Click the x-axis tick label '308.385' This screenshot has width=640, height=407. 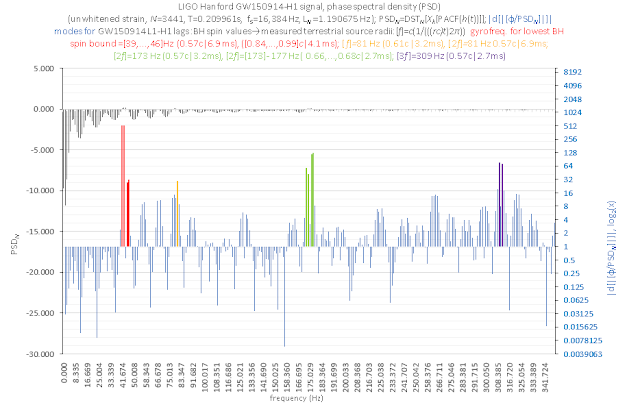pyautogui.click(x=498, y=376)
